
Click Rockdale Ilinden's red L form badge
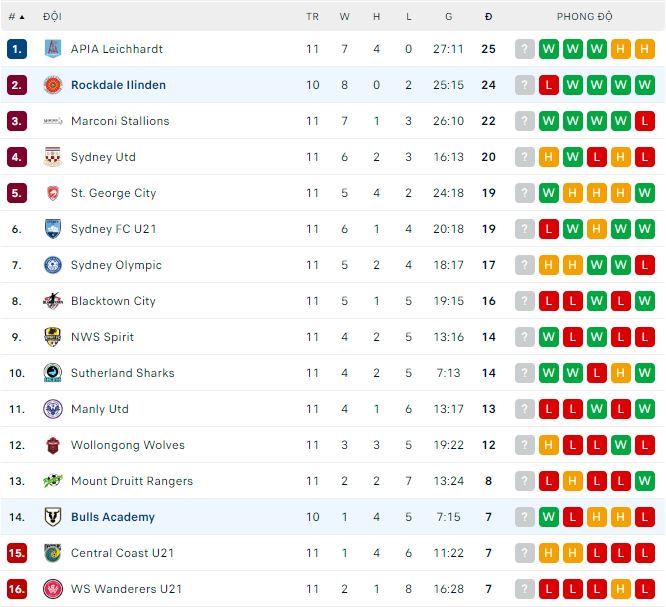(549, 85)
